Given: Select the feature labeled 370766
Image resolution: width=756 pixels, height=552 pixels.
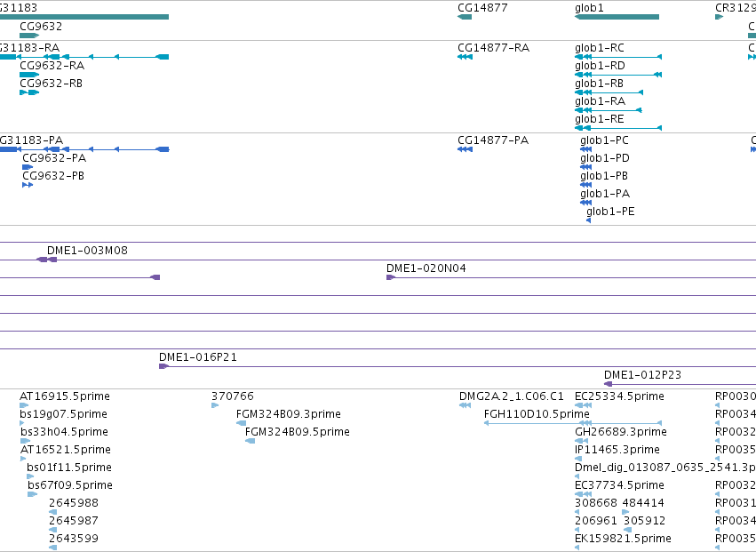Looking at the screenshot, I should [233, 396].
